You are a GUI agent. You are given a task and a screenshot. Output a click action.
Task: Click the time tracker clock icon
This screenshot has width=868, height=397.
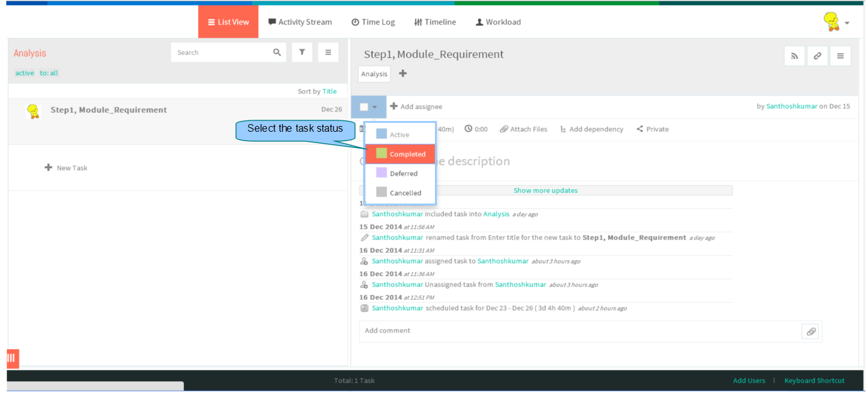pos(468,129)
